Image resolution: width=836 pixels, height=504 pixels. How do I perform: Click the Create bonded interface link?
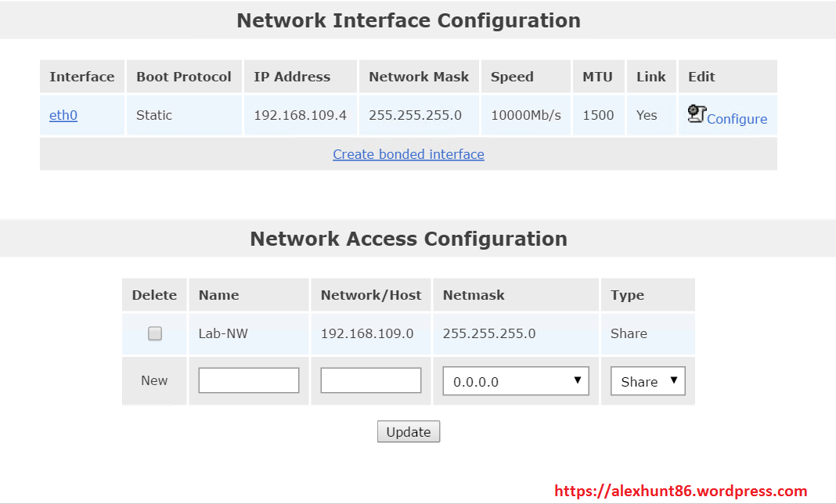tap(409, 154)
